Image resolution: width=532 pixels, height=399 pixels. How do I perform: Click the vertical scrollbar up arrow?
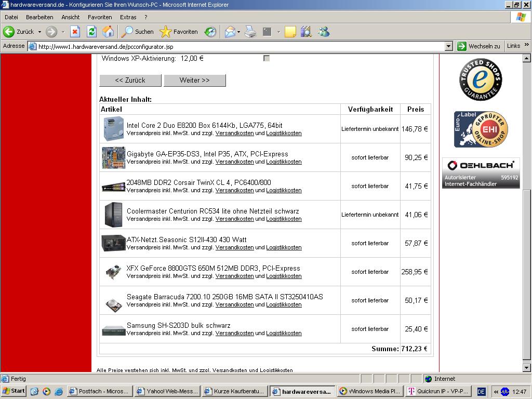tap(527, 58)
